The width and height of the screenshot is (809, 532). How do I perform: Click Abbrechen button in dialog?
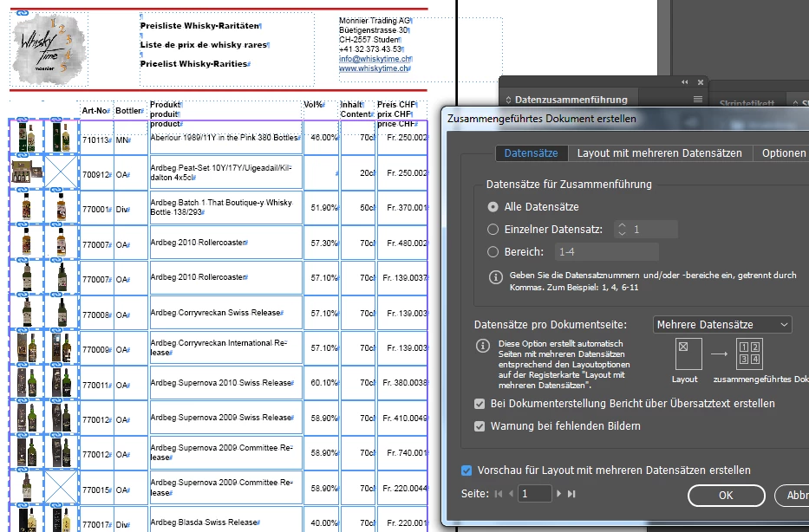tap(793, 496)
